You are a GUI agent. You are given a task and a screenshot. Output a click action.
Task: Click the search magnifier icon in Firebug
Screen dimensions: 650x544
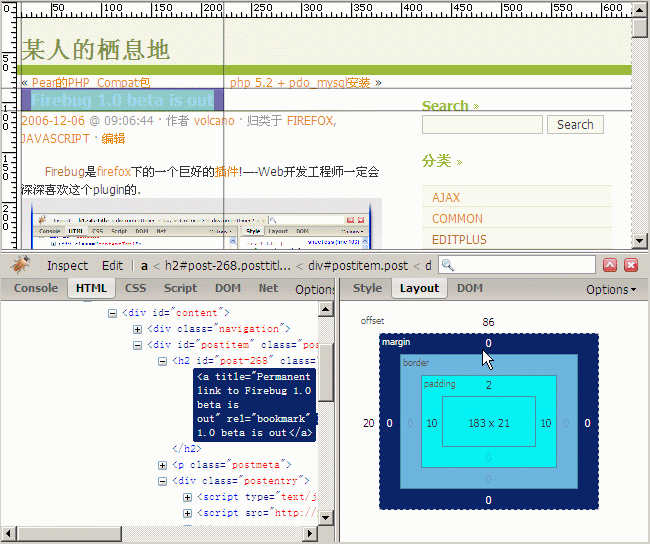[448, 265]
